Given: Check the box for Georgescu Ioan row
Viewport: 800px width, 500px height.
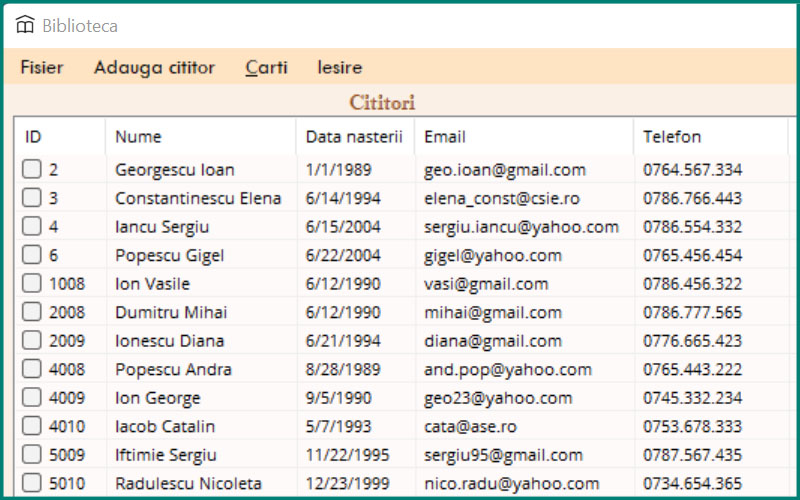Looking at the screenshot, I should (32, 170).
